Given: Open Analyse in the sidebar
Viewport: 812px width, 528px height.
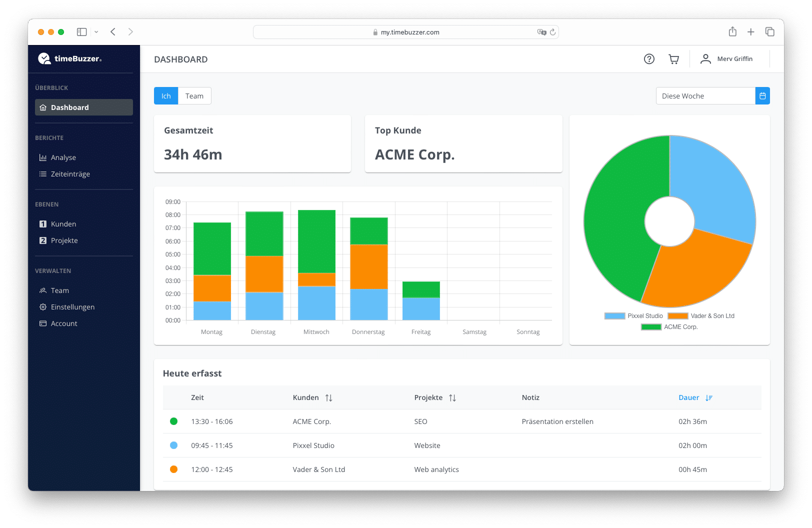Looking at the screenshot, I should click(63, 157).
